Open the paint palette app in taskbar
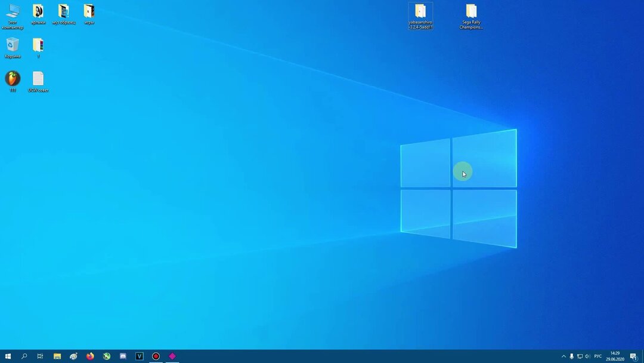 pyautogui.click(x=73, y=356)
